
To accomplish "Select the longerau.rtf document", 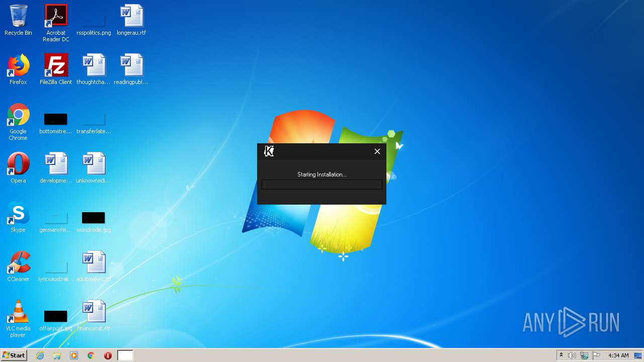I will 131,20.
